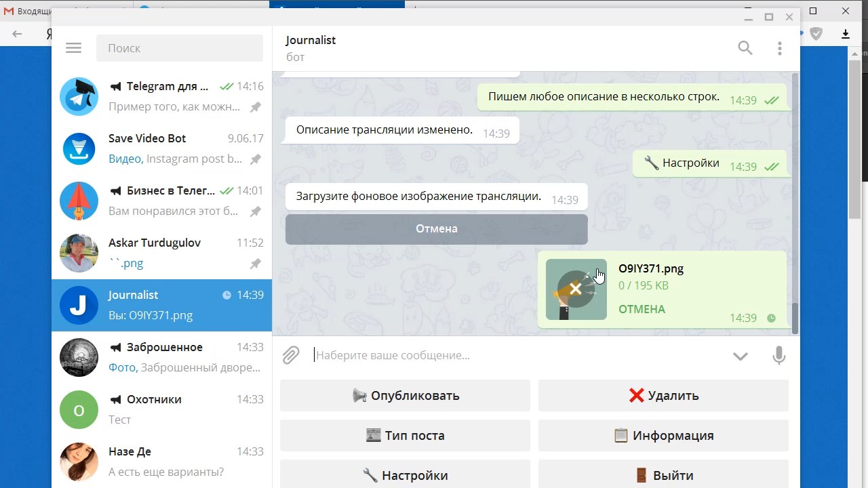
Task: Click the paperclip attach file icon
Action: [x=291, y=355]
